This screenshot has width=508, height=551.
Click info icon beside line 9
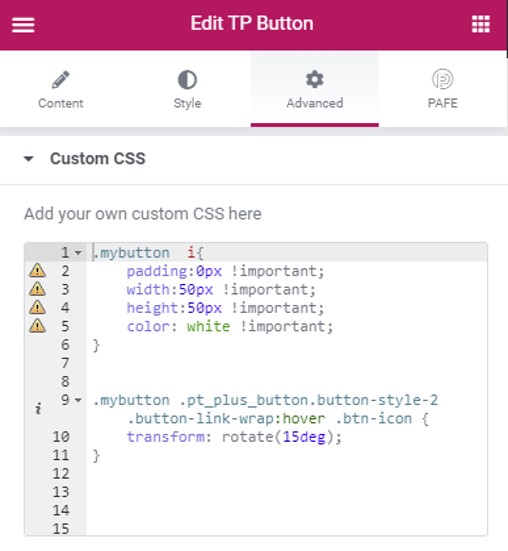coord(38,408)
